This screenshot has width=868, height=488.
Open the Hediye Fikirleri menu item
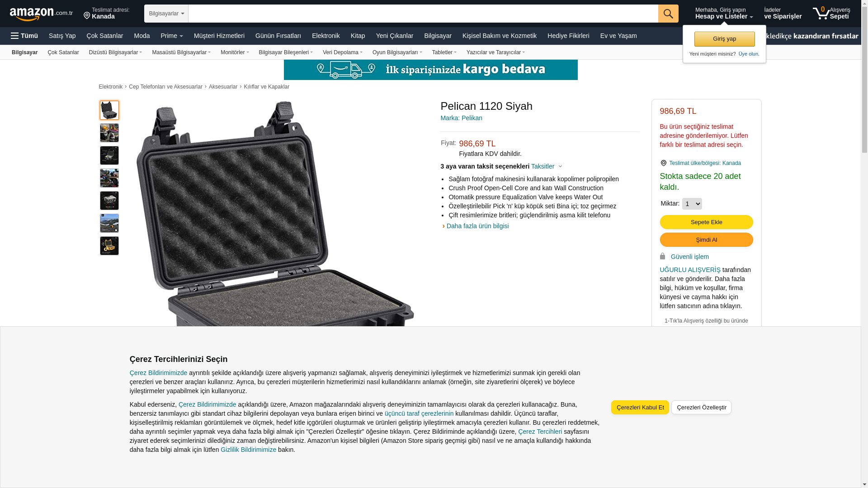pos(568,36)
